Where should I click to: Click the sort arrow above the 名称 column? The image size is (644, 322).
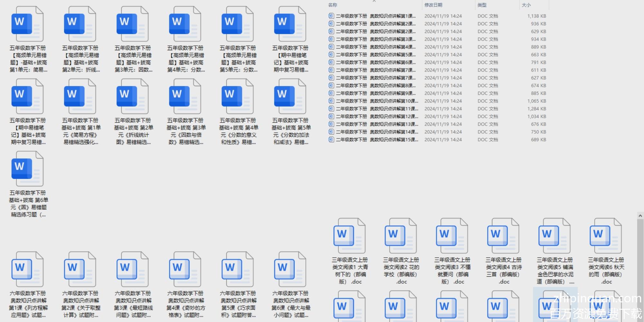tap(374, 1)
